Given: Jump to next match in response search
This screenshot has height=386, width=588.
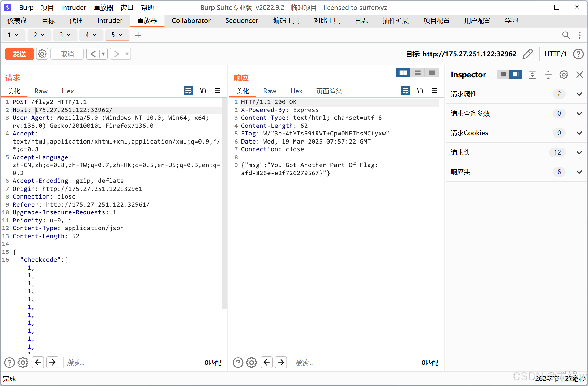Looking at the screenshot, I should [x=281, y=362].
